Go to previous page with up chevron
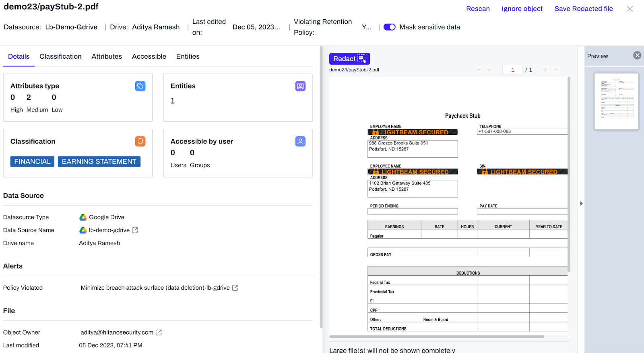Viewport: 644px width, 353px height. tap(479, 70)
